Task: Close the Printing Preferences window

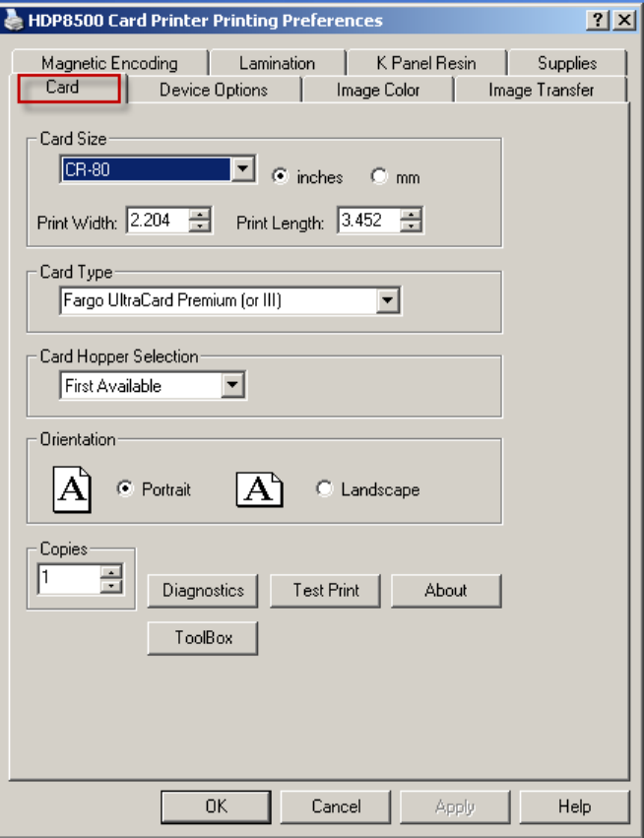Action: tap(623, 21)
